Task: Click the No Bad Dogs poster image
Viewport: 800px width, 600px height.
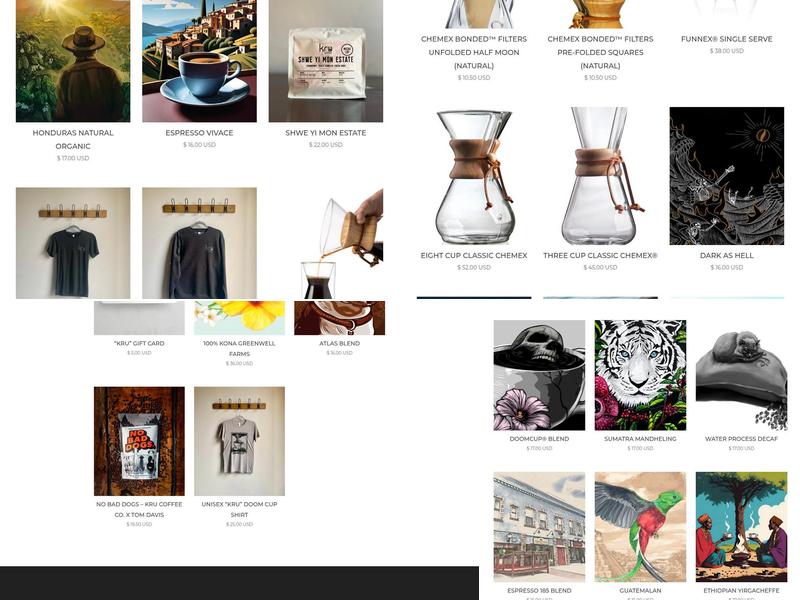Action: (139, 441)
